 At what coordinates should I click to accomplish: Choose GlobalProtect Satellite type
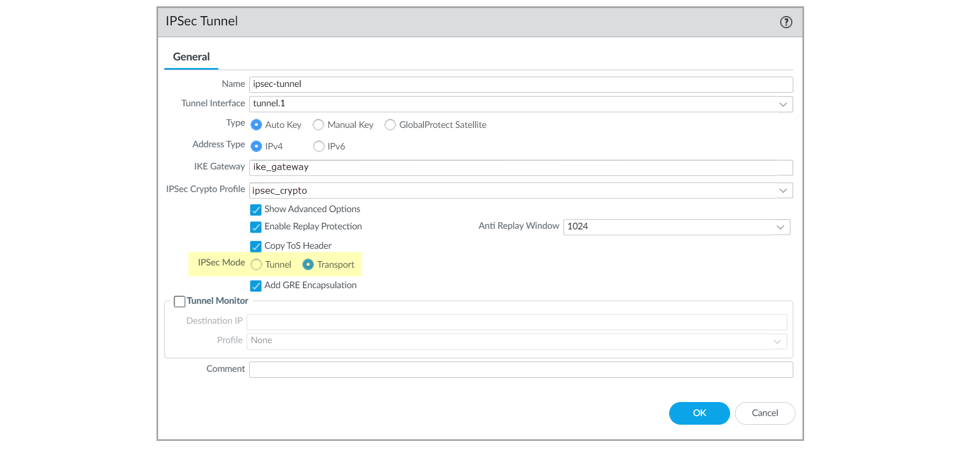tap(390, 125)
